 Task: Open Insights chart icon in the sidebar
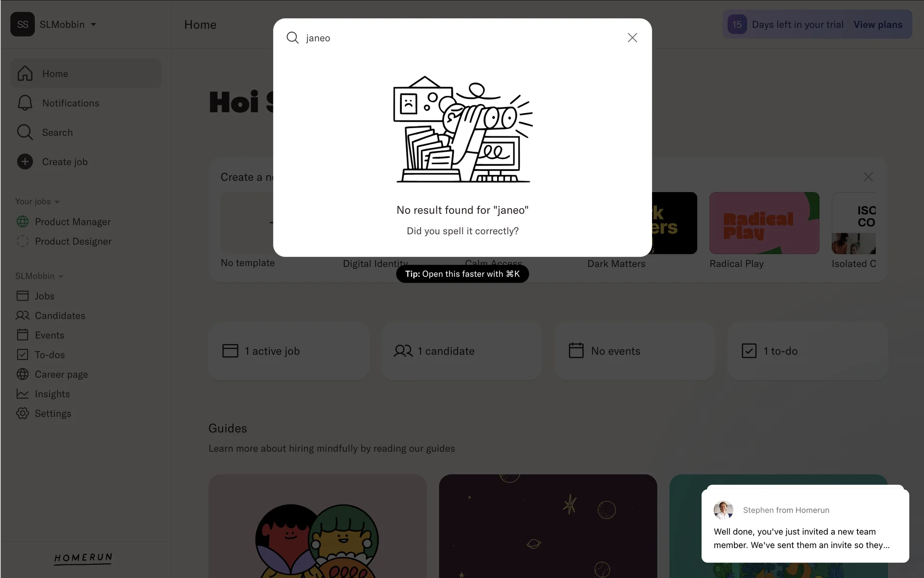point(23,394)
